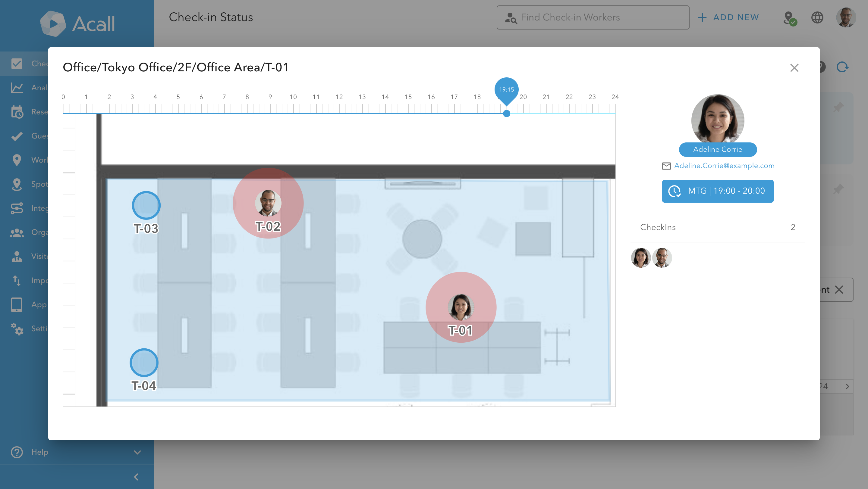Select the empty T-03 desk marker

(146, 205)
